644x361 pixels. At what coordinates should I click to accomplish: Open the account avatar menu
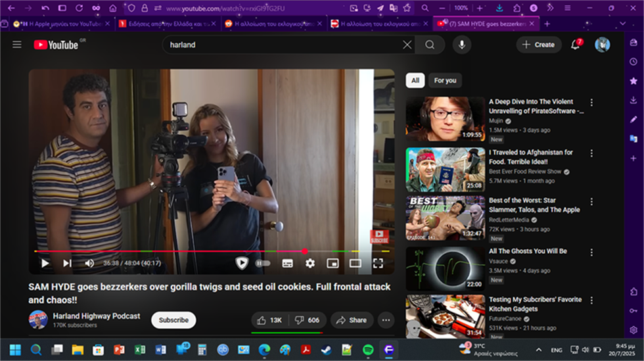pos(602,45)
